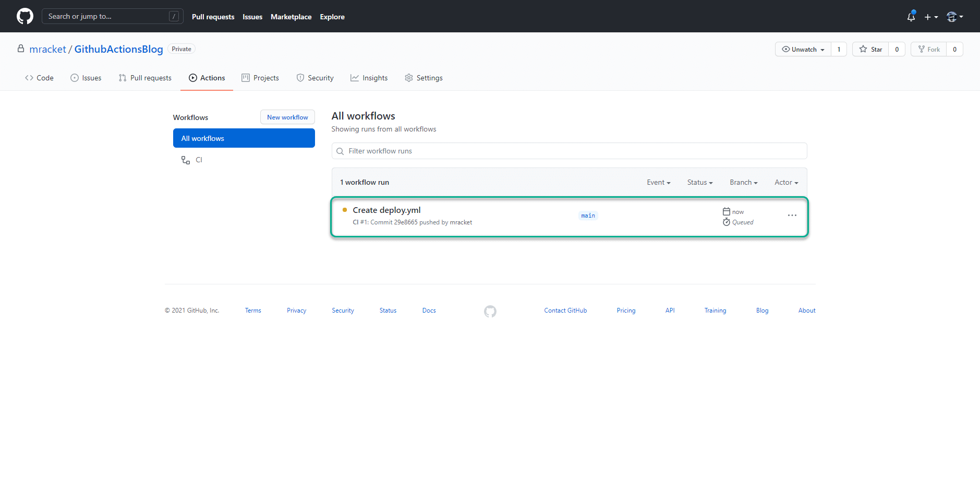Click the filter search magnifier icon
This screenshot has width=980, height=490.
(340, 151)
